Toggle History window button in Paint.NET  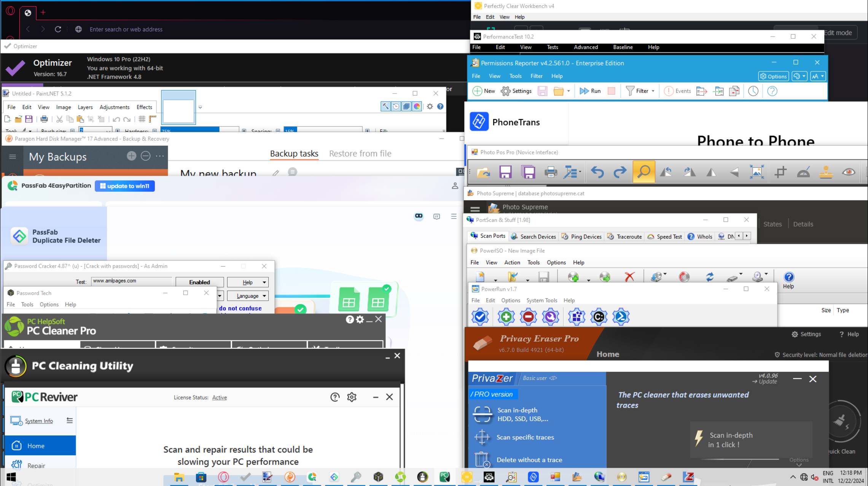pos(396,106)
